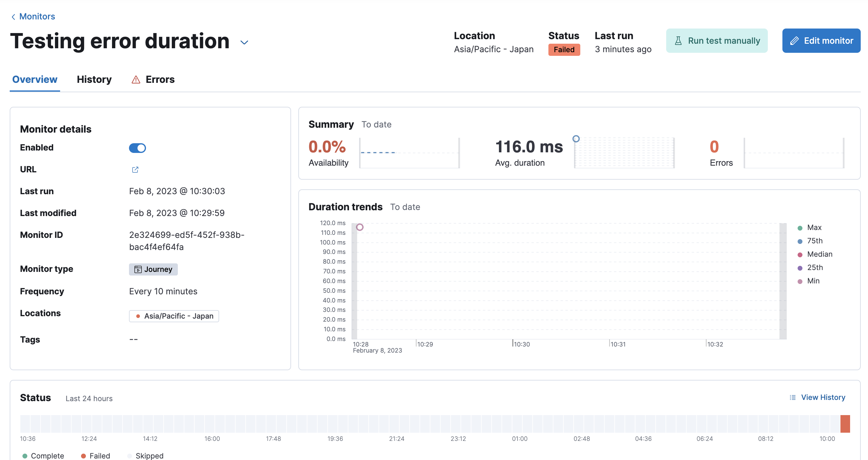Expand monitor selector dropdown next to title
The image size is (868, 460).
coord(244,42)
